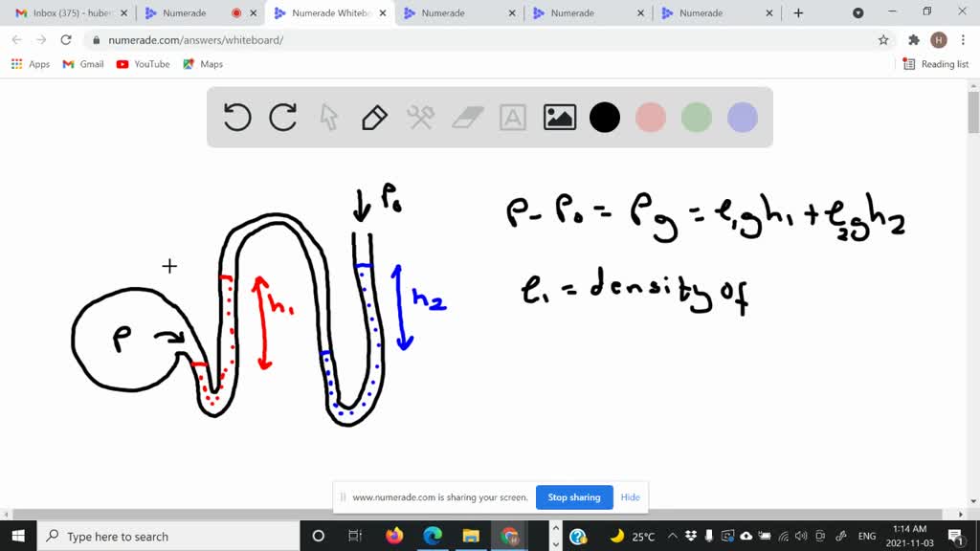Screen dimensions: 980x551
Task: Open the image insert tool
Action: 559,117
